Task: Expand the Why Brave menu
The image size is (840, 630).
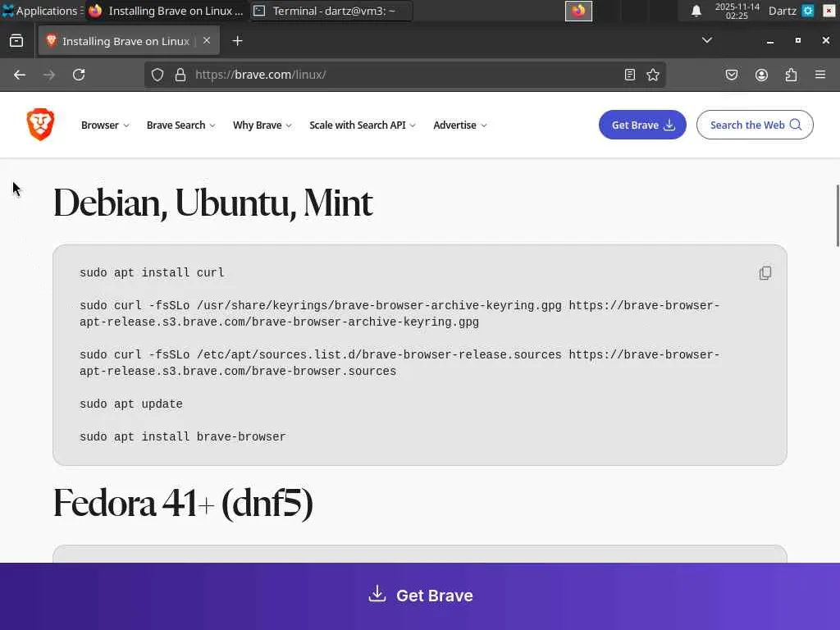Action: coord(262,126)
